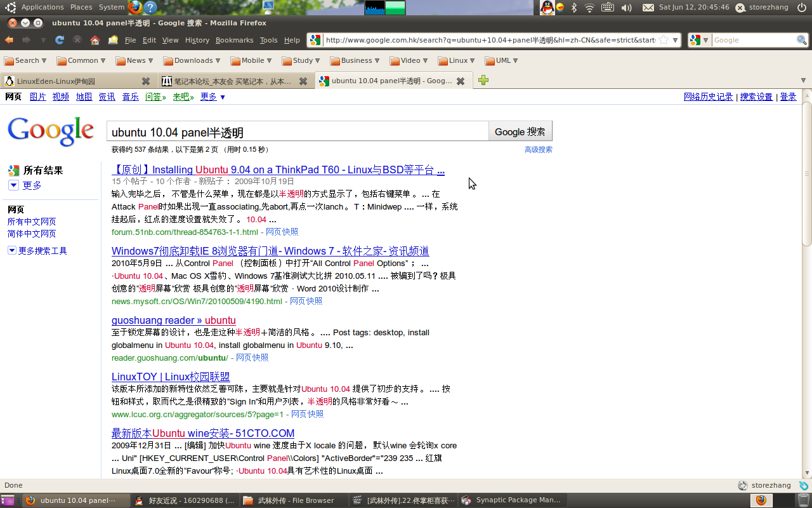The image size is (812, 508).
Task: Open the QQ penguin tray icon
Action: [x=547, y=8]
